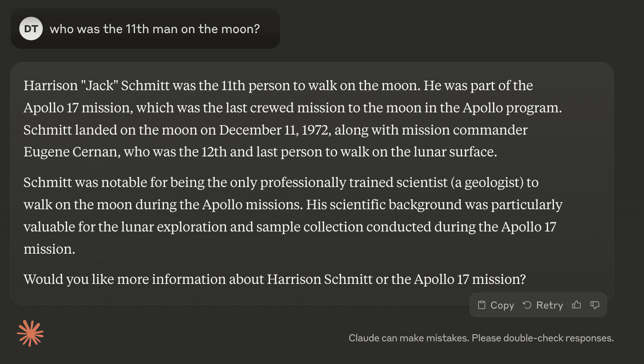Click the circular arrow Retry icon
Screen dimensions: 644x364
tap(527, 305)
